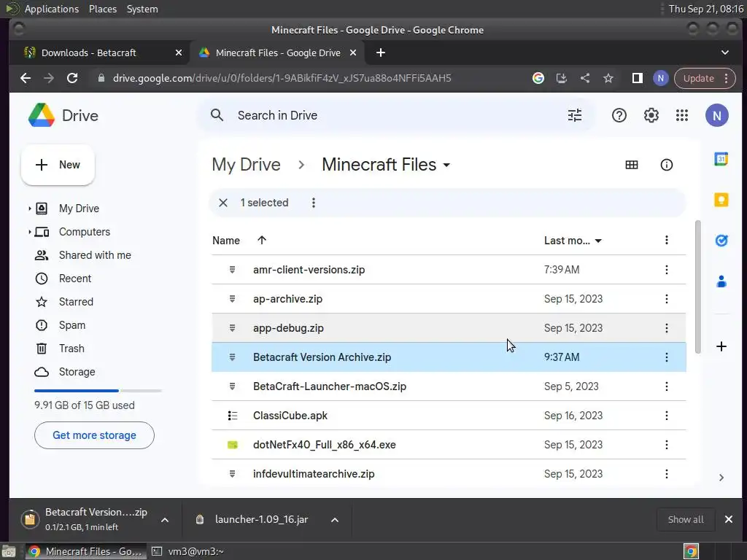
Task: Open the Contacts side panel icon
Action: [721, 281]
